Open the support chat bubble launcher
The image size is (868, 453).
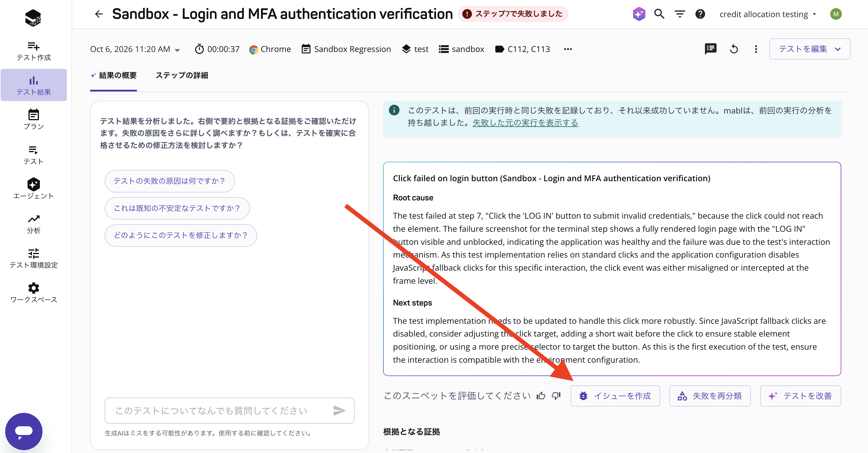[x=24, y=431]
